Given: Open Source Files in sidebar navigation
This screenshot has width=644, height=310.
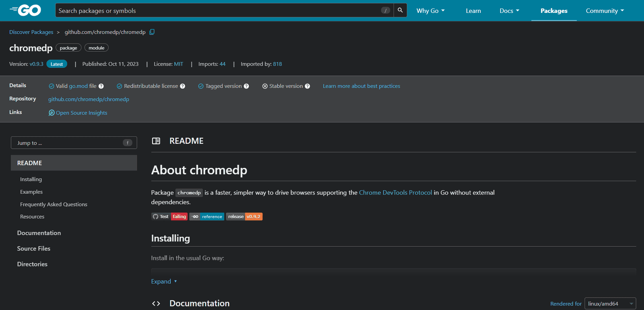Looking at the screenshot, I should click(x=34, y=249).
